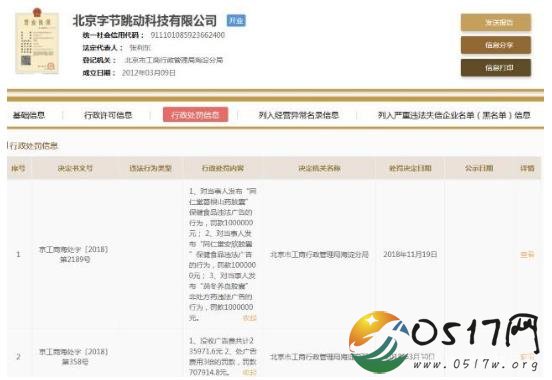Click penalty date 2018年11月19日
This screenshot has width=552, height=380.
(410, 254)
